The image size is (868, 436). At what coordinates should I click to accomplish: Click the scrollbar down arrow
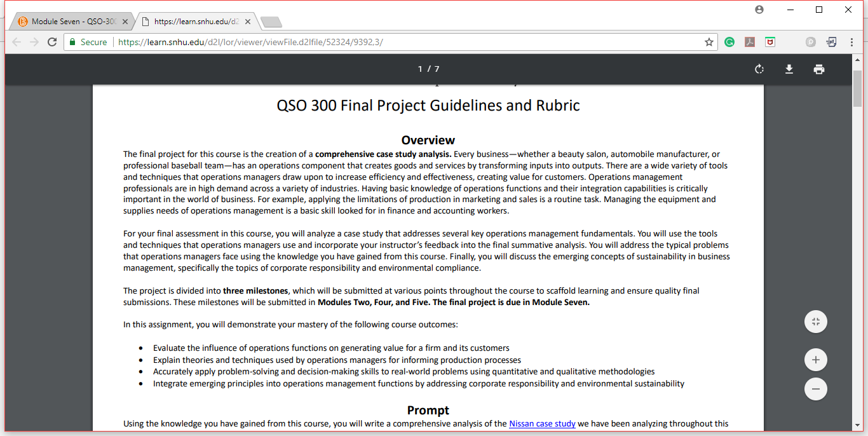click(858, 425)
